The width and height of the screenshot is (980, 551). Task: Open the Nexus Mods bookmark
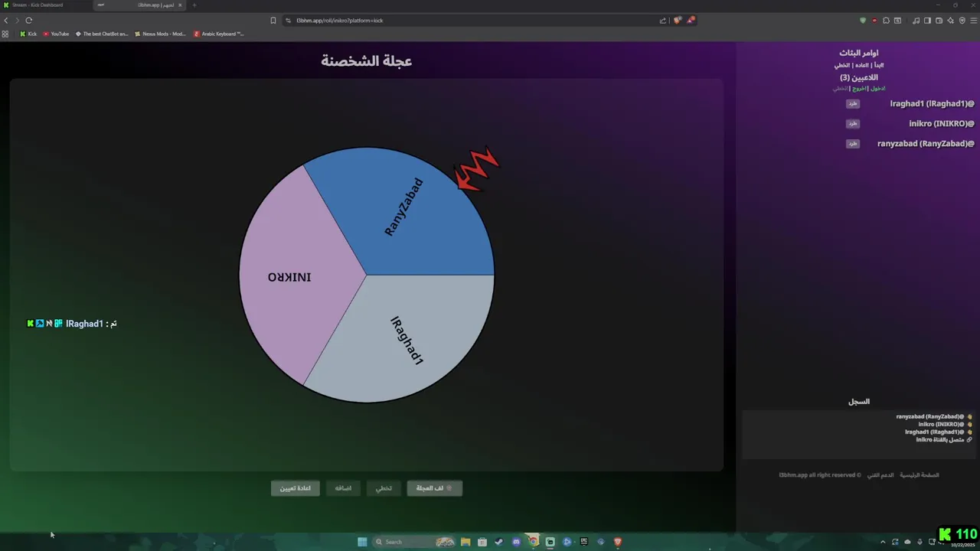click(x=160, y=34)
